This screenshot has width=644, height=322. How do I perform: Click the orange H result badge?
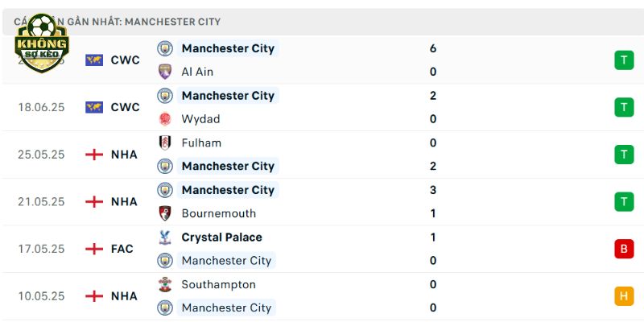[624, 296]
